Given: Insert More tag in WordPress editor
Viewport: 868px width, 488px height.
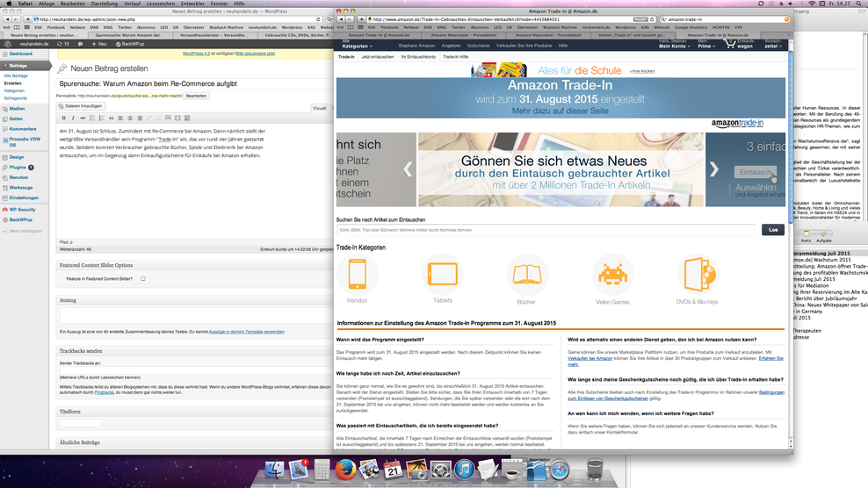Looking at the screenshot, I should click(x=168, y=118).
